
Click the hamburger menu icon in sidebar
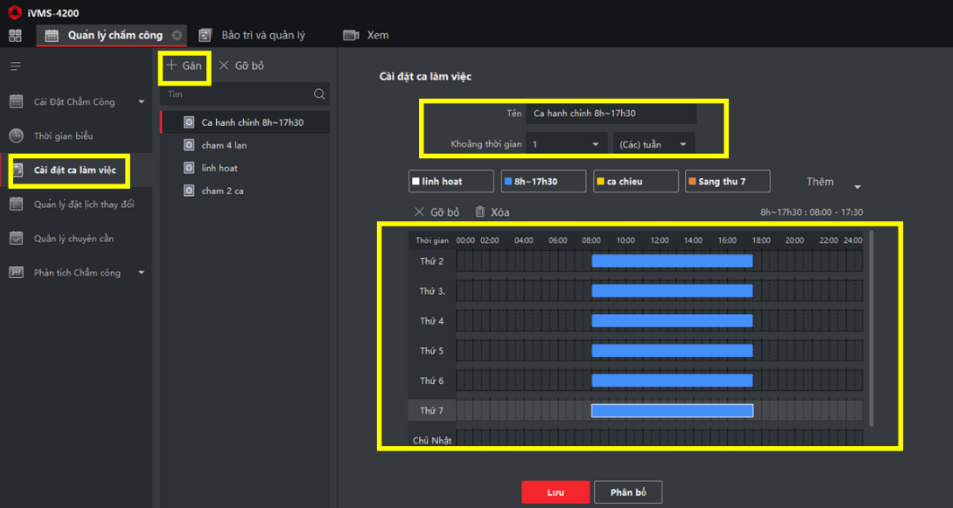(15, 66)
